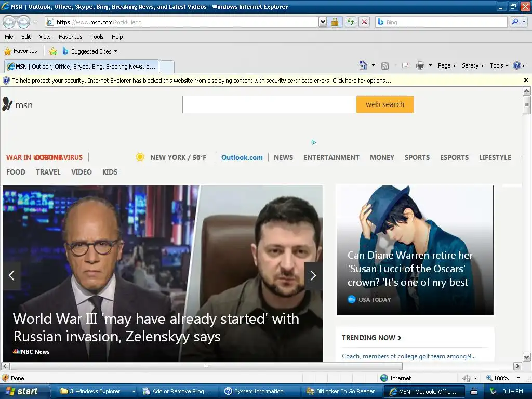Open the File menu
The height and width of the screenshot is (399, 532).
click(x=9, y=37)
